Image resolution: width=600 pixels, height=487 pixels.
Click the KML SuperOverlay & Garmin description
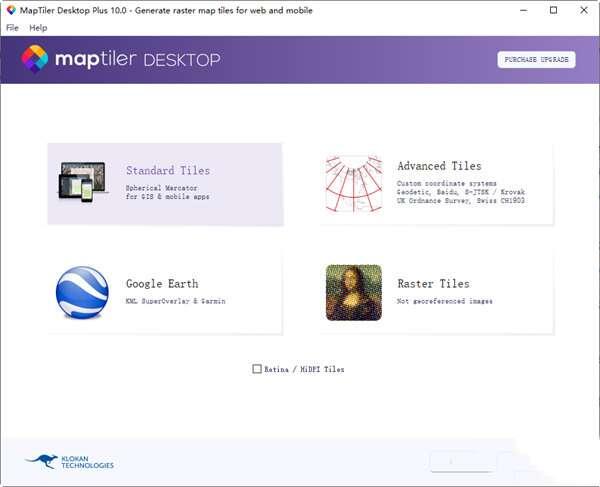pyautogui.click(x=175, y=301)
